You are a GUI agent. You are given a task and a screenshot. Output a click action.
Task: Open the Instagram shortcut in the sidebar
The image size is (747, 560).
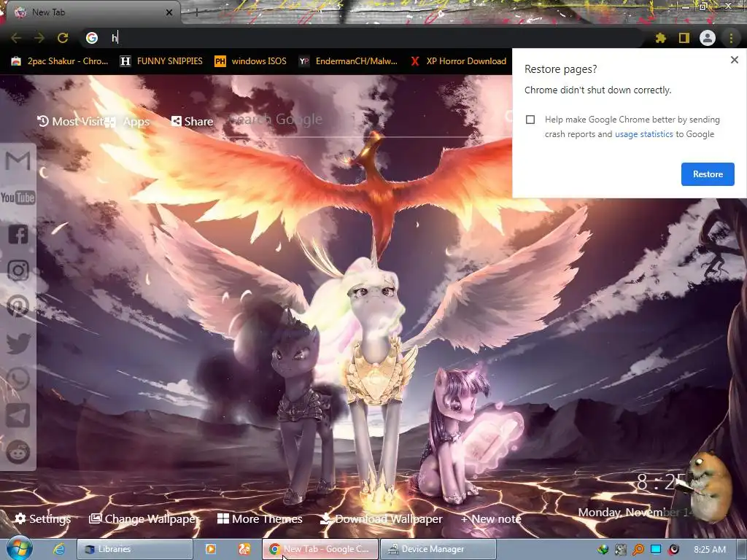point(18,271)
